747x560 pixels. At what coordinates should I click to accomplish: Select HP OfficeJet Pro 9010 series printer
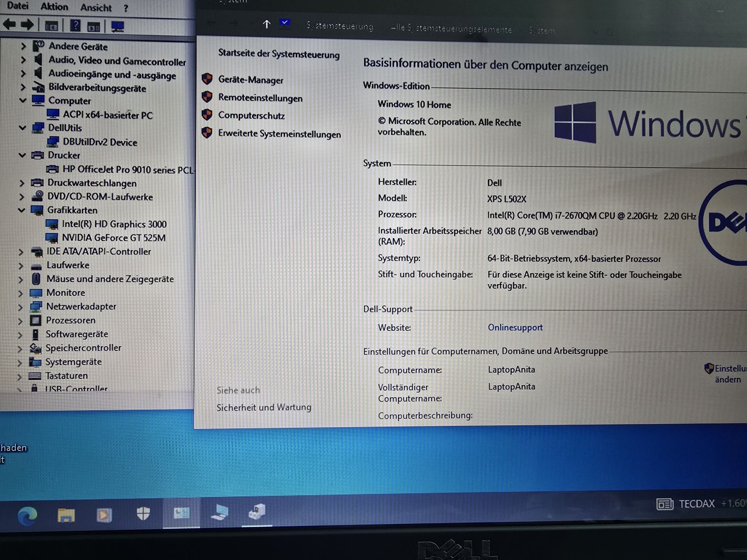(x=128, y=169)
